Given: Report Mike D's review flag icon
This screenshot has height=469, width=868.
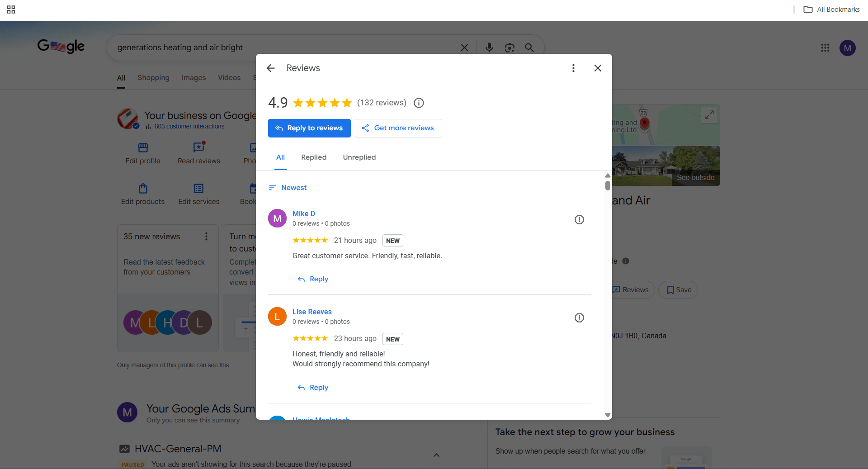Looking at the screenshot, I should [579, 220].
